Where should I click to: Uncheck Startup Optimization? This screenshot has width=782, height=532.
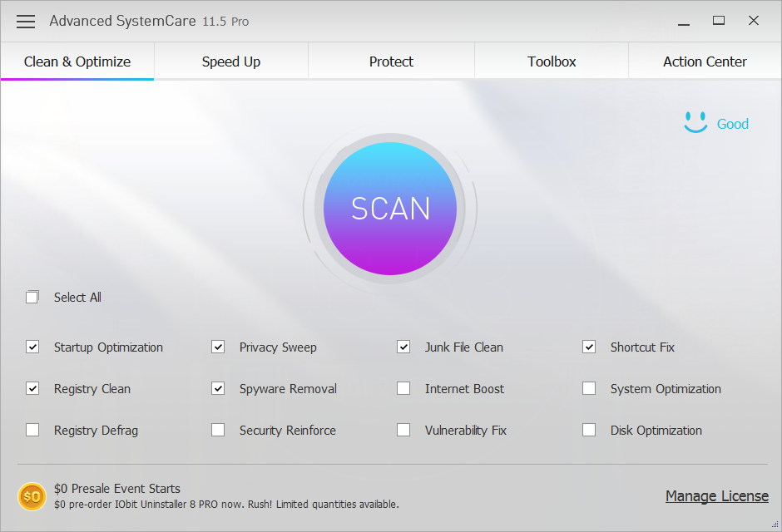[x=32, y=347]
